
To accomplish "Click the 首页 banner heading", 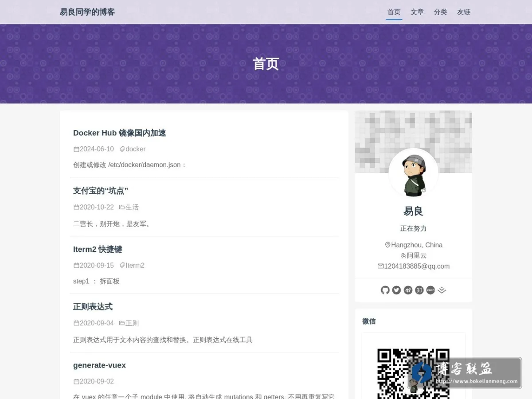I will (266, 64).
